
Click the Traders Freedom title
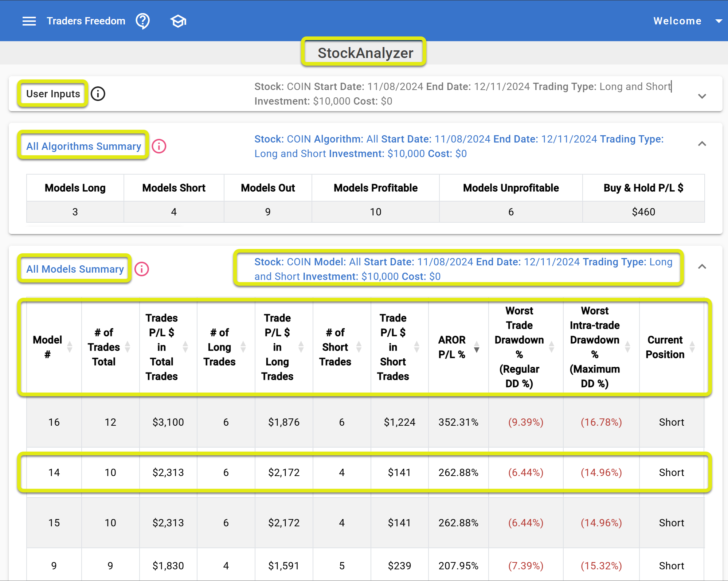coord(86,21)
